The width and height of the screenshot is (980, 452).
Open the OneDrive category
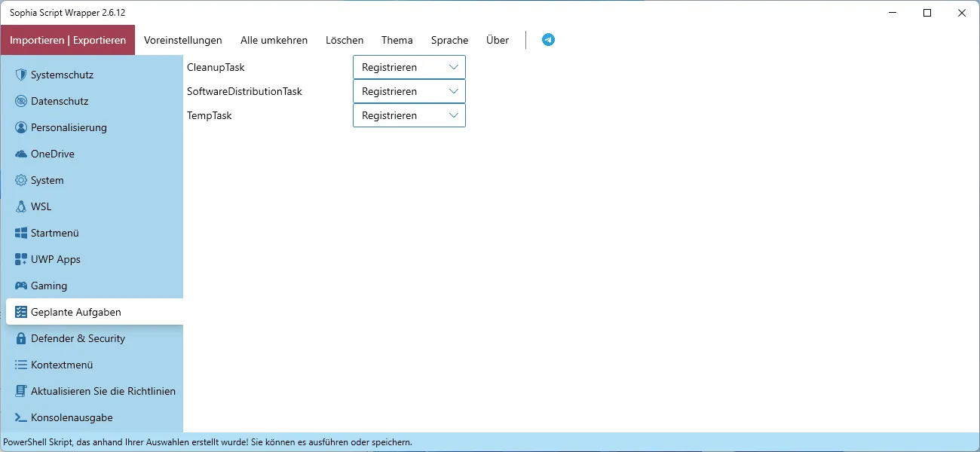tap(94, 154)
